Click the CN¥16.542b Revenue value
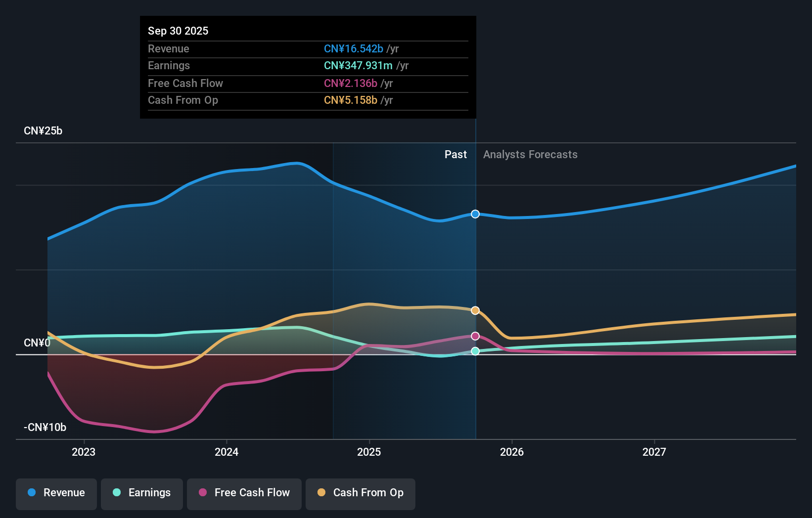The height and width of the screenshot is (518, 812). [x=353, y=49]
